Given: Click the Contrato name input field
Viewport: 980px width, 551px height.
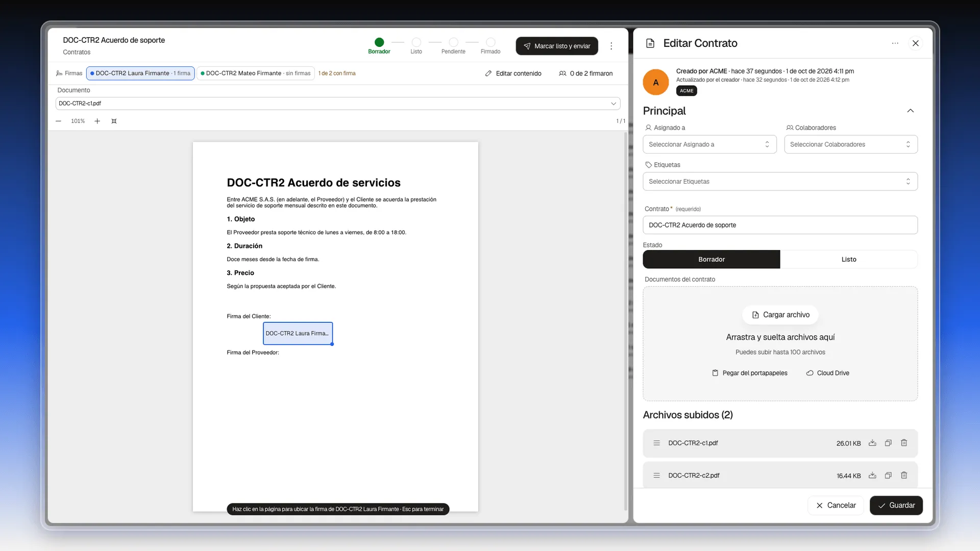Looking at the screenshot, I should coord(780,225).
